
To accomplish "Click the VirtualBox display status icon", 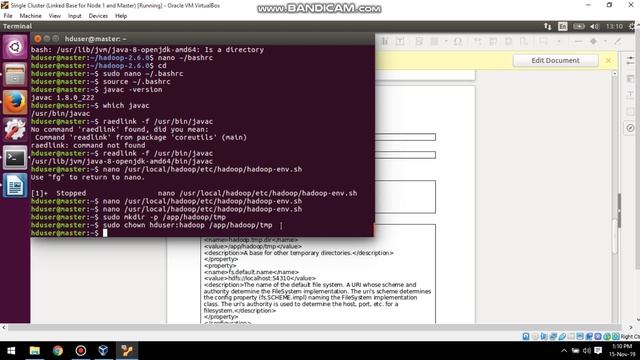I will (580, 336).
